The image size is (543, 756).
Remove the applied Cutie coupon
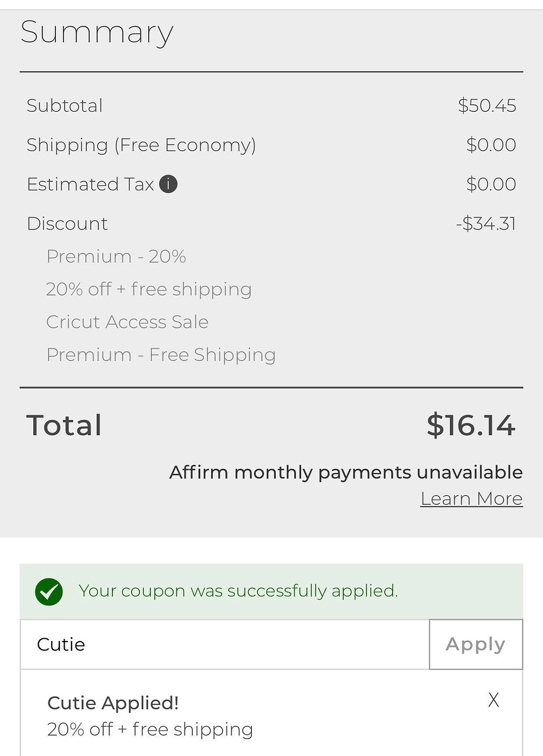click(x=493, y=700)
